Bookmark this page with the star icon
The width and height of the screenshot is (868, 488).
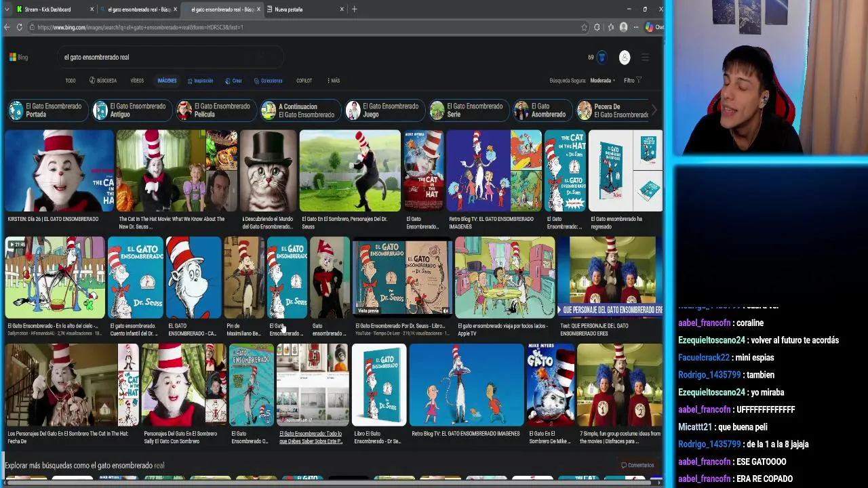pyautogui.click(x=584, y=27)
